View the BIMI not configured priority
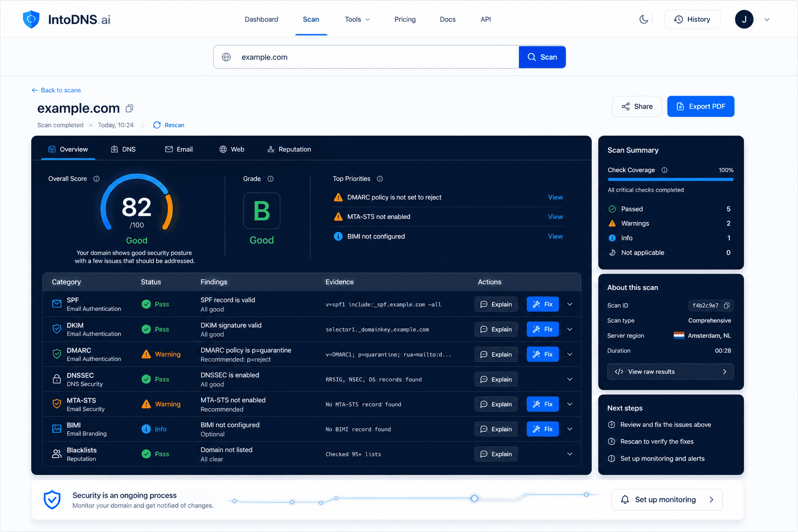 [x=555, y=236]
